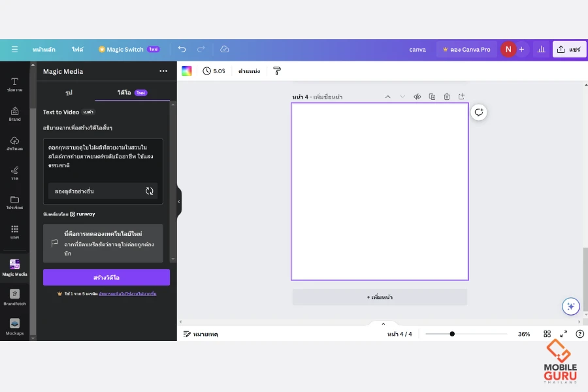Expand the page thumbnails chevron at bottom
588x392 pixels.
pos(384,323)
